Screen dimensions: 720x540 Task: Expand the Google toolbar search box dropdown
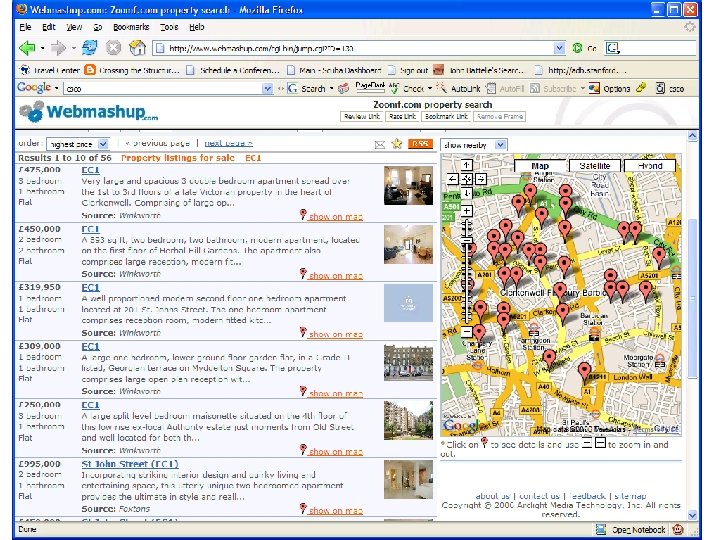click(x=267, y=88)
